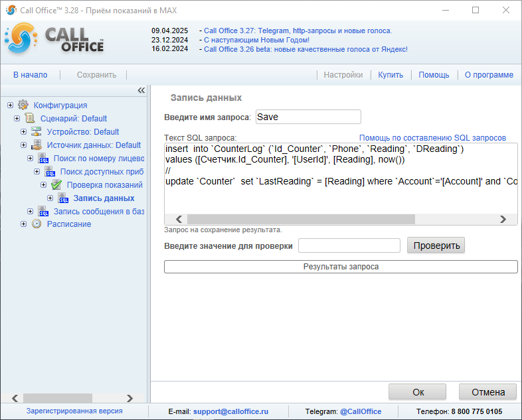Click the Расписание clock icon
Image resolution: width=522 pixels, height=420 pixels.
pyautogui.click(x=37, y=224)
